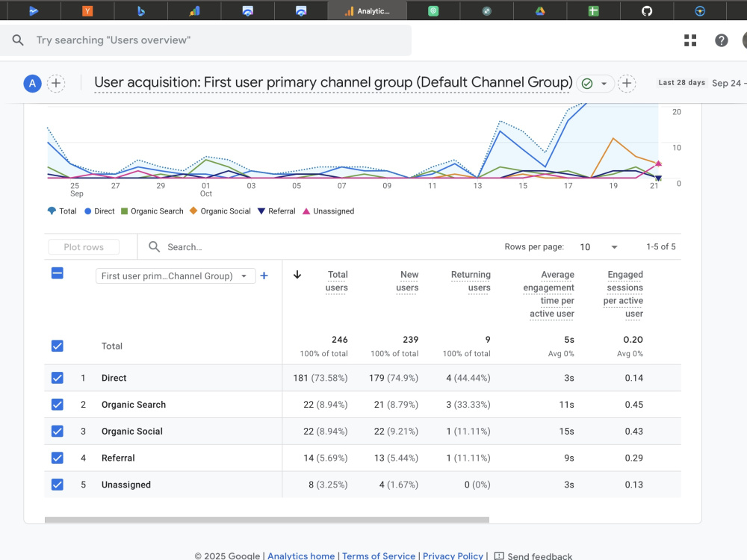Uncheck the Unassigned row checkbox
Screen dimensions: 747x560
(58, 485)
